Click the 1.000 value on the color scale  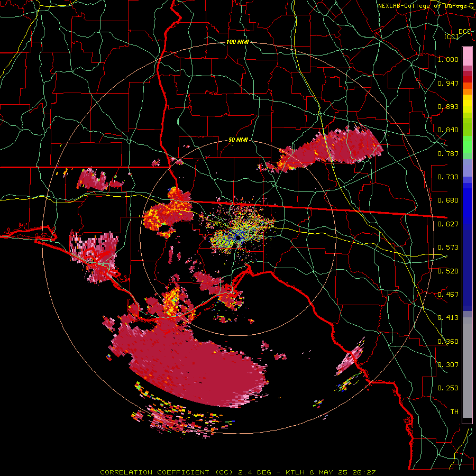[x=448, y=59]
